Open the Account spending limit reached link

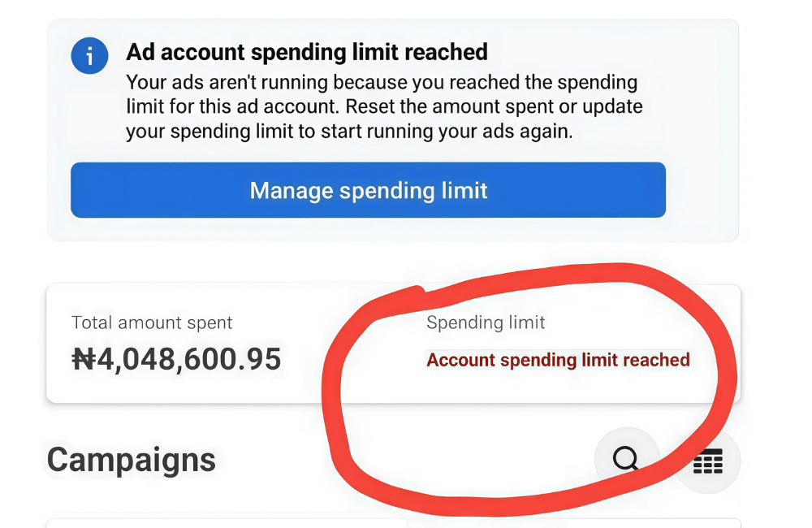(x=559, y=360)
